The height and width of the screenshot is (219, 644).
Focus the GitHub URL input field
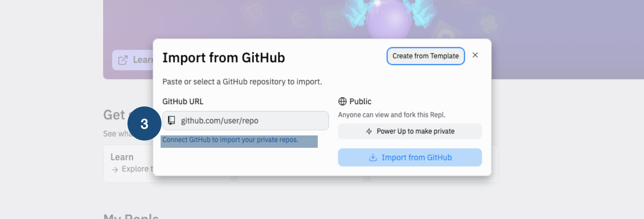(251, 121)
